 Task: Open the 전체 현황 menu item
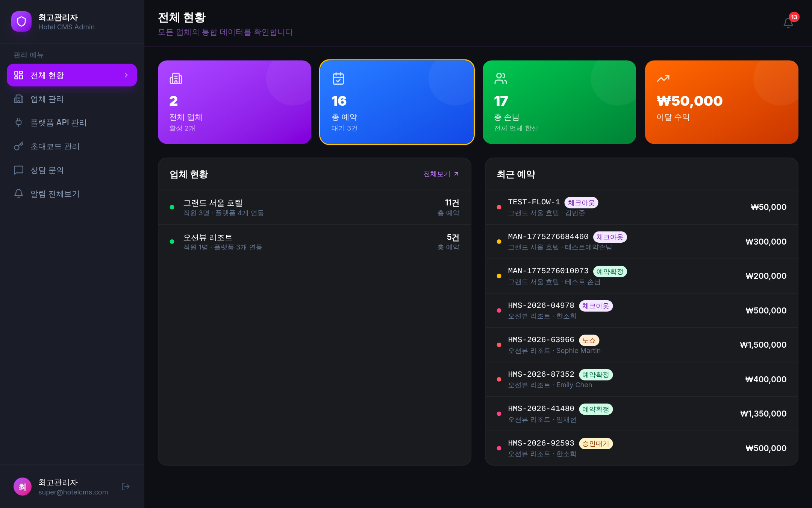pyautogui.click(x=72, y=75)
